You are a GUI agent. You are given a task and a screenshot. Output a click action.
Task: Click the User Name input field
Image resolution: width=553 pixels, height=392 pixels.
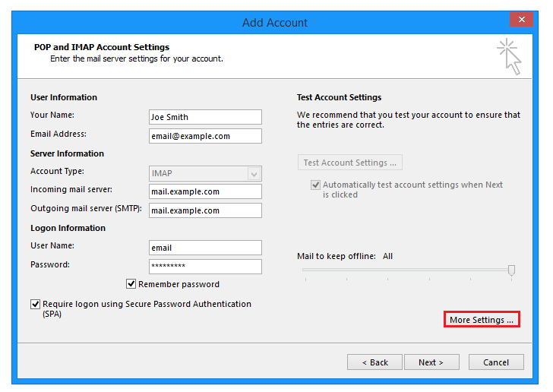[205, 248]
